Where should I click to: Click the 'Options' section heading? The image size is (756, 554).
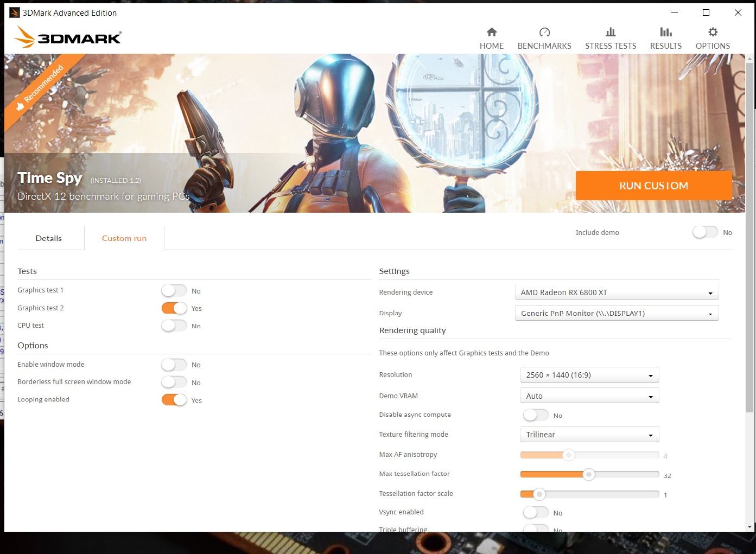pos(33,346)
